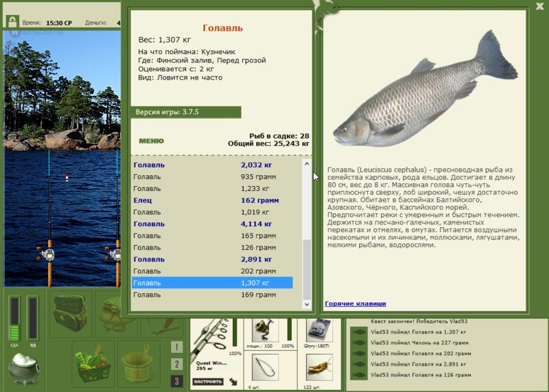Click the Общий вес: 25,243 кг text
The height and width of the screenshot is (392, 549).
pyautogui.click(x=268, y=143)
